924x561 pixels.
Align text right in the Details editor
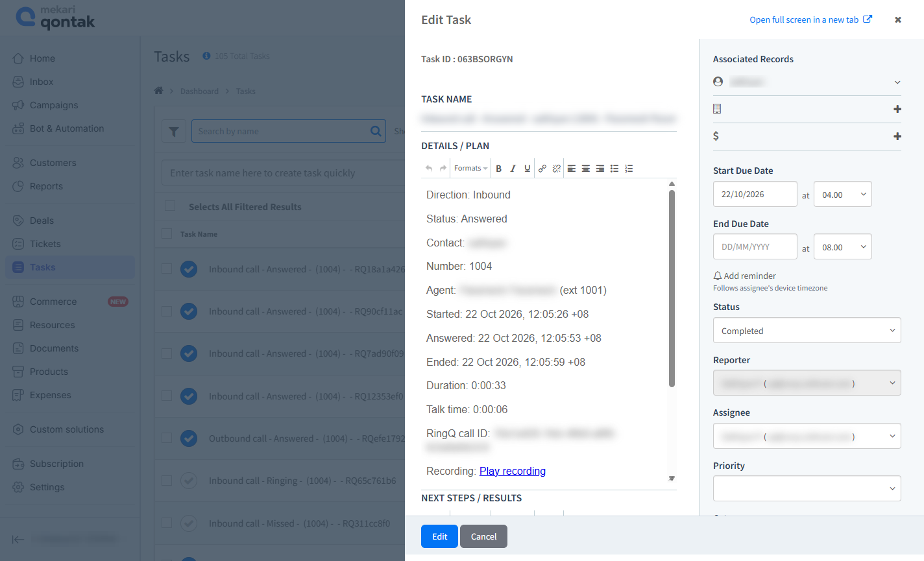[x=600, y=169]
